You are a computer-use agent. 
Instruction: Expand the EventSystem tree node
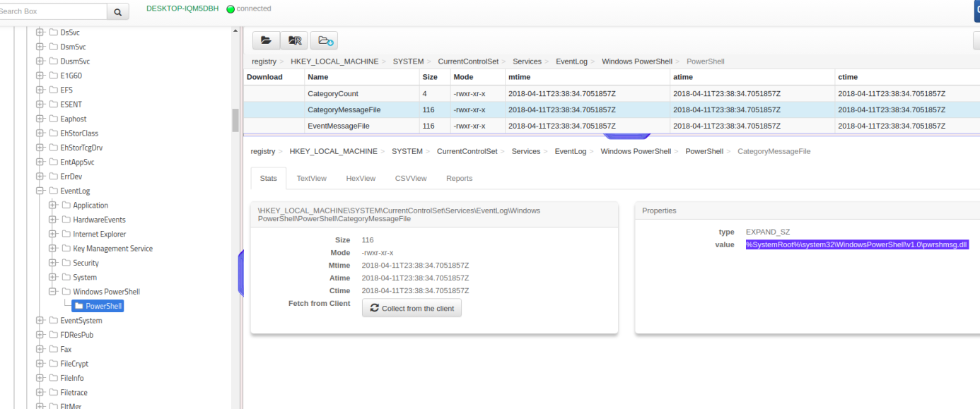point(40,320)
